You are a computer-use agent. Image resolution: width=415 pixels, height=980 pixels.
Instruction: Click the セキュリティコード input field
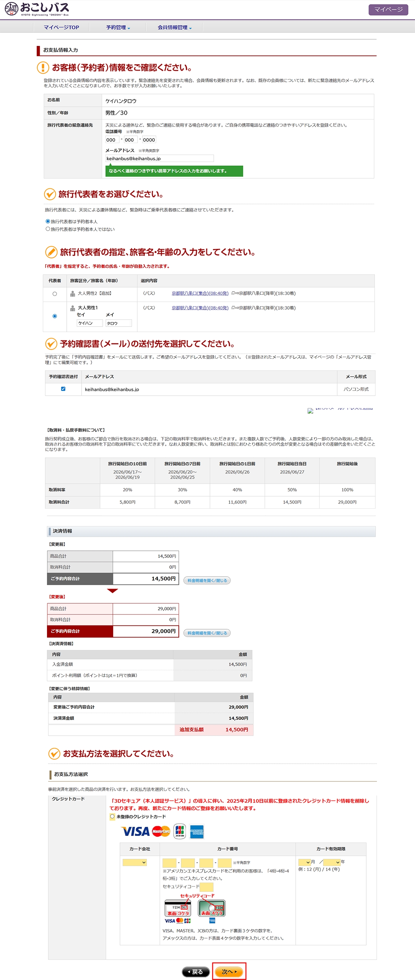click(206, 887)
